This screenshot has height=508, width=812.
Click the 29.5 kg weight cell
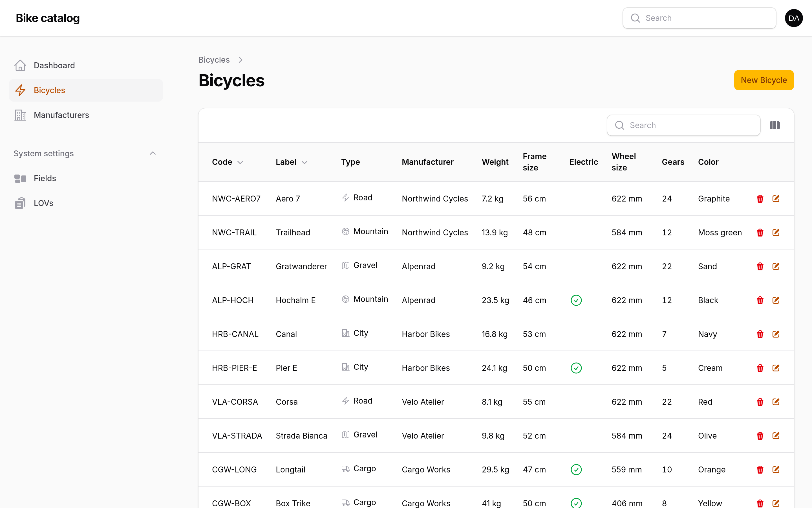pyautogui.click(x=495, y=470)
